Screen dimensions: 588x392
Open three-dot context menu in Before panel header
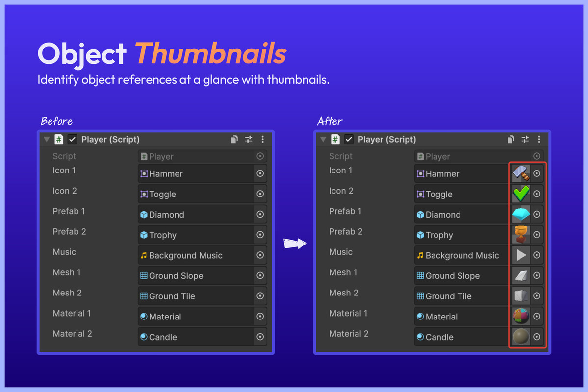click(262, 140)
